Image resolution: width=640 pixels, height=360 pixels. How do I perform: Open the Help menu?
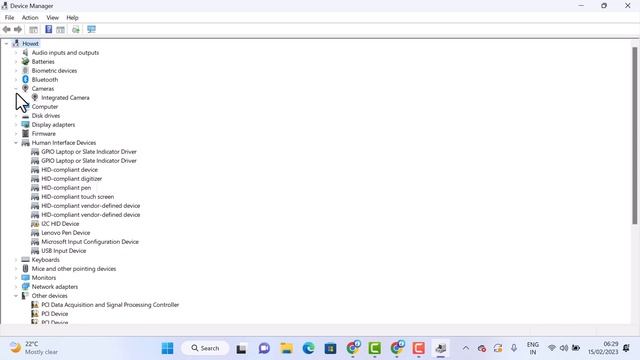[x=72, y=18]
